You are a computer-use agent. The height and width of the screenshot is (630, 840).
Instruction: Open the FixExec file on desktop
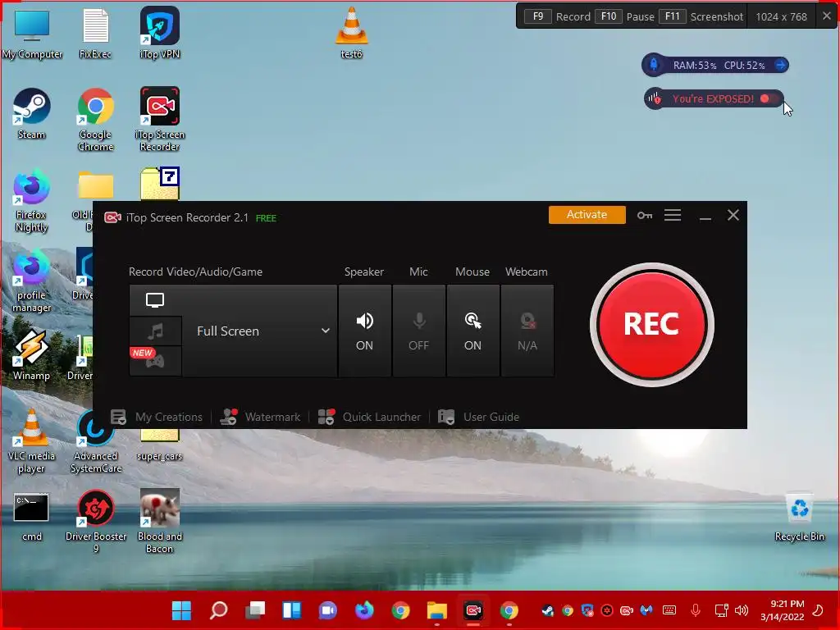95,33
